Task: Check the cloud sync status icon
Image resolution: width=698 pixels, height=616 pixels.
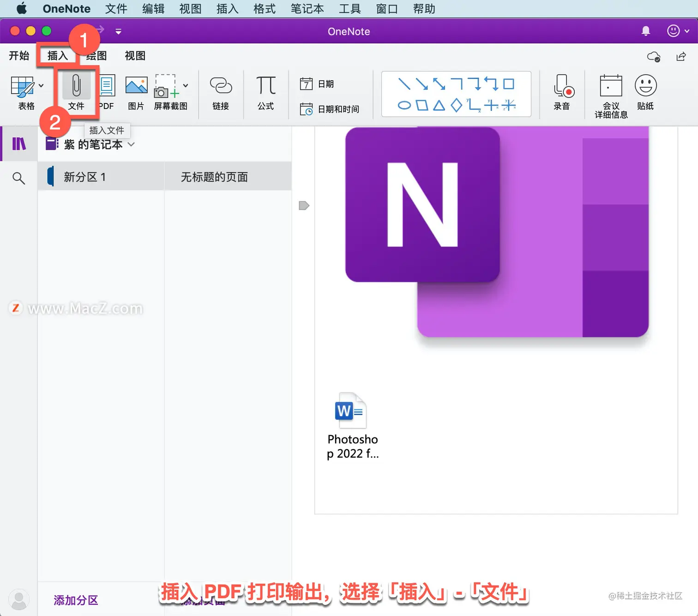Action: point(654,56)
